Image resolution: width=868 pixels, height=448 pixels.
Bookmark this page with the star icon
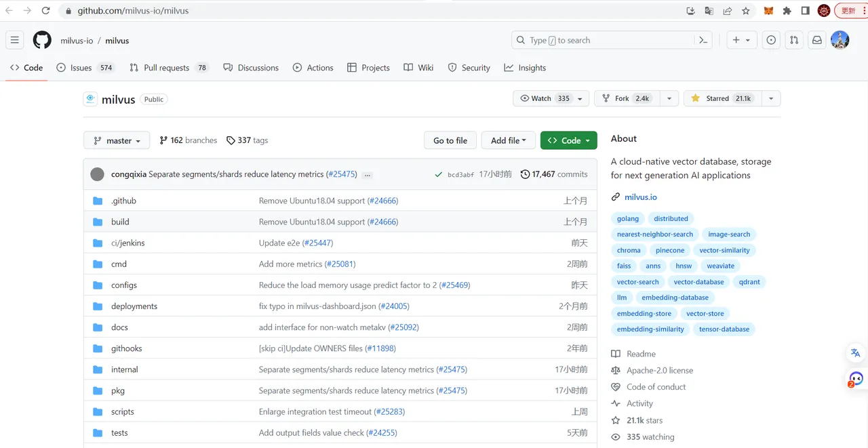click(x=746, y=11)
